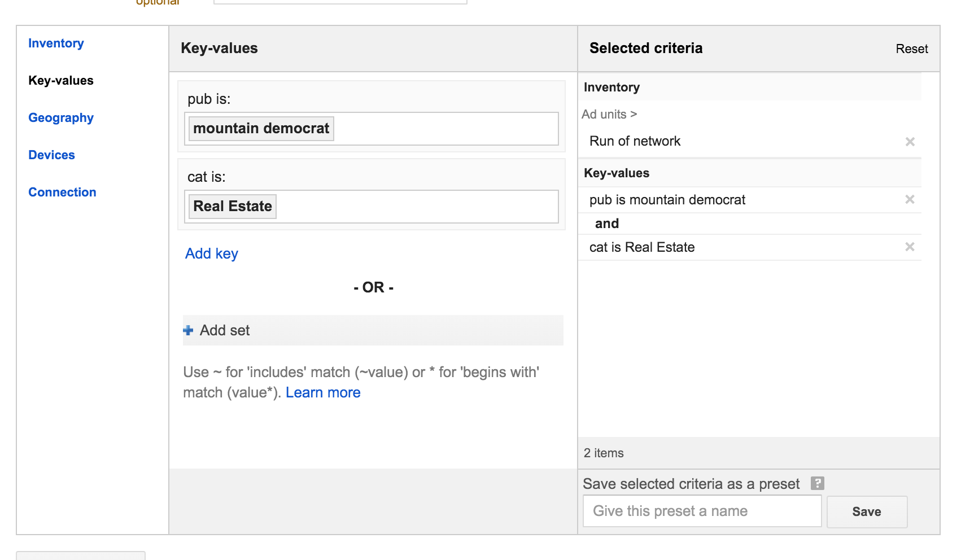The height and width of the screenshot is (560, 961).
Task: Open the Inventory targeting tab
Action: point(56,43)
